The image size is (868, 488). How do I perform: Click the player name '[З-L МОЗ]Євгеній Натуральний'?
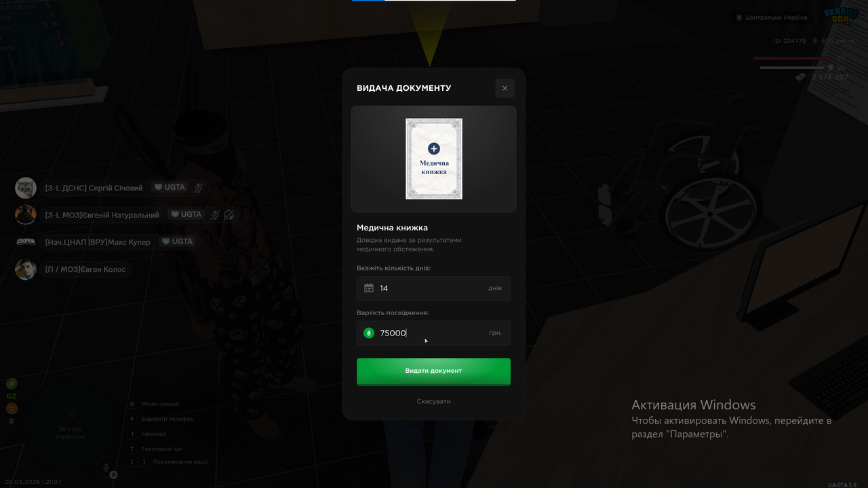[x=102, y=215]
